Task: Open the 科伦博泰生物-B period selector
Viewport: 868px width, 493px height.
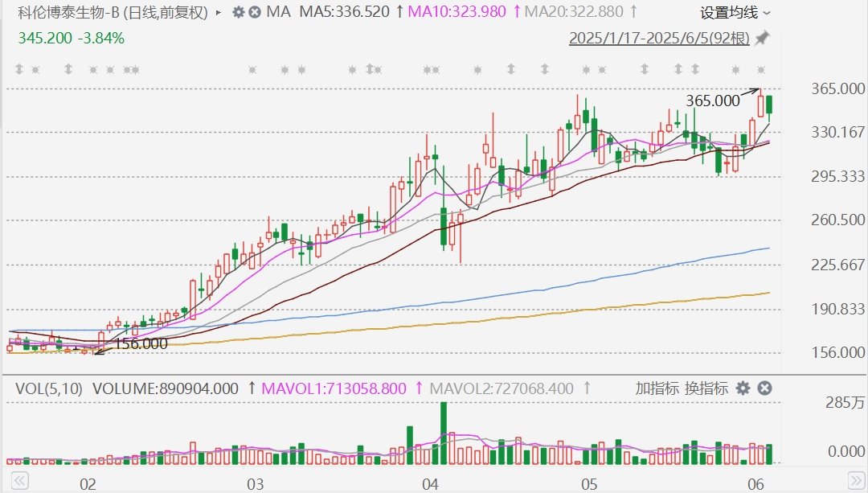Action: click(x=113, y=12)
